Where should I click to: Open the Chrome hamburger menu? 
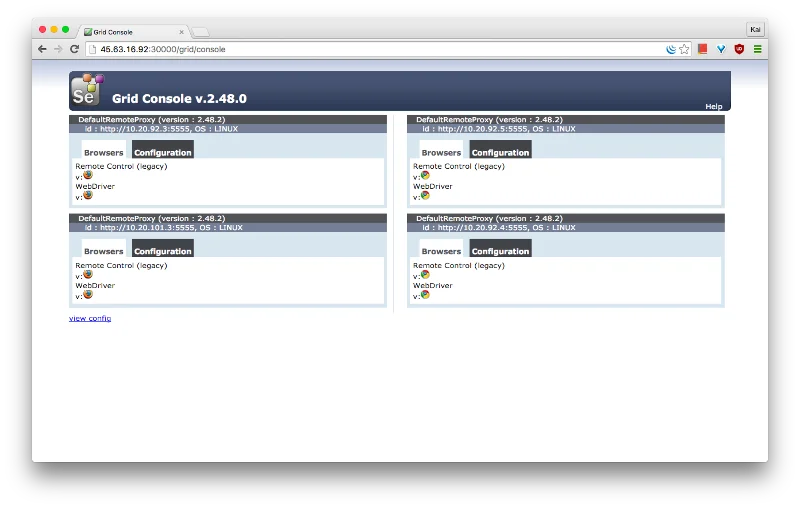coord(758,49)
